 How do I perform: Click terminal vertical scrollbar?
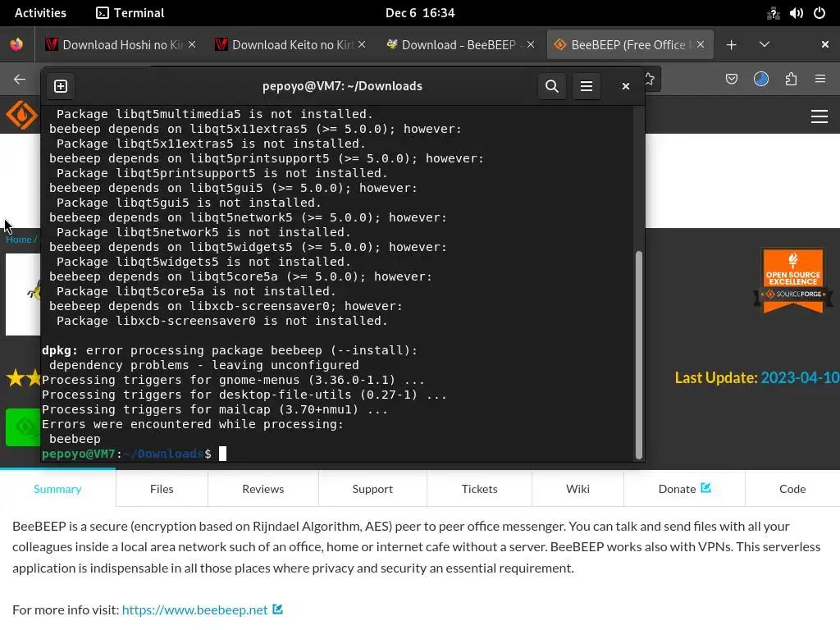tap(638, 354)
